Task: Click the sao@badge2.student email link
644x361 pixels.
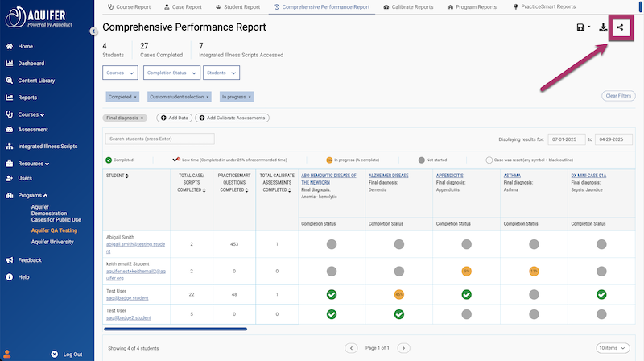Action: pos(129,317)
